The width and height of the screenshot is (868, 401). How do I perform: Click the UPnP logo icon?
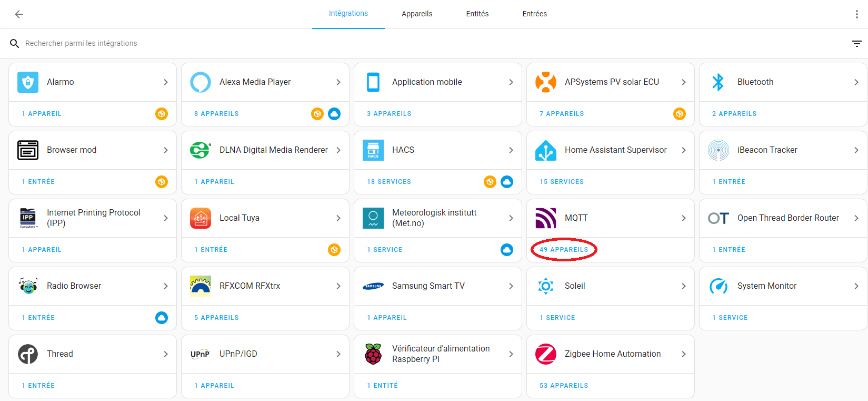(200, 354)
